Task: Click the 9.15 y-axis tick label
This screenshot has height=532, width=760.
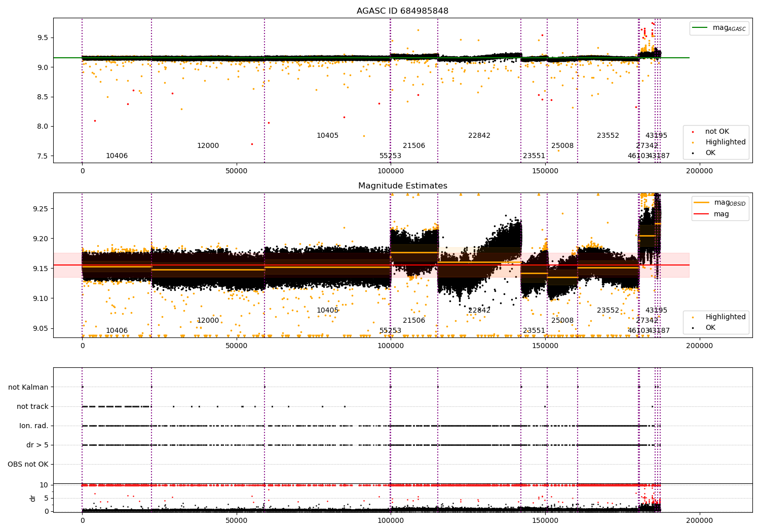Action: (40, 269)
